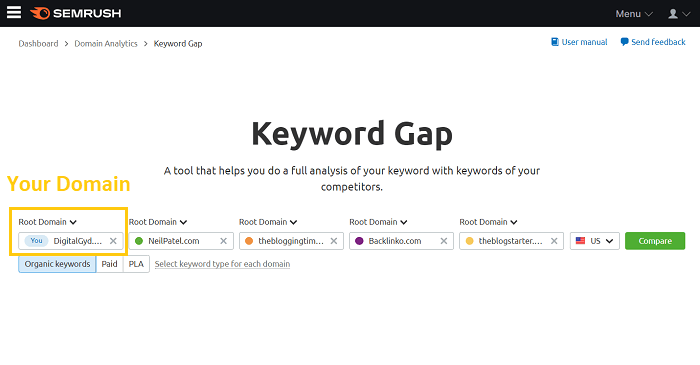Click the User manual book icon

554,42
